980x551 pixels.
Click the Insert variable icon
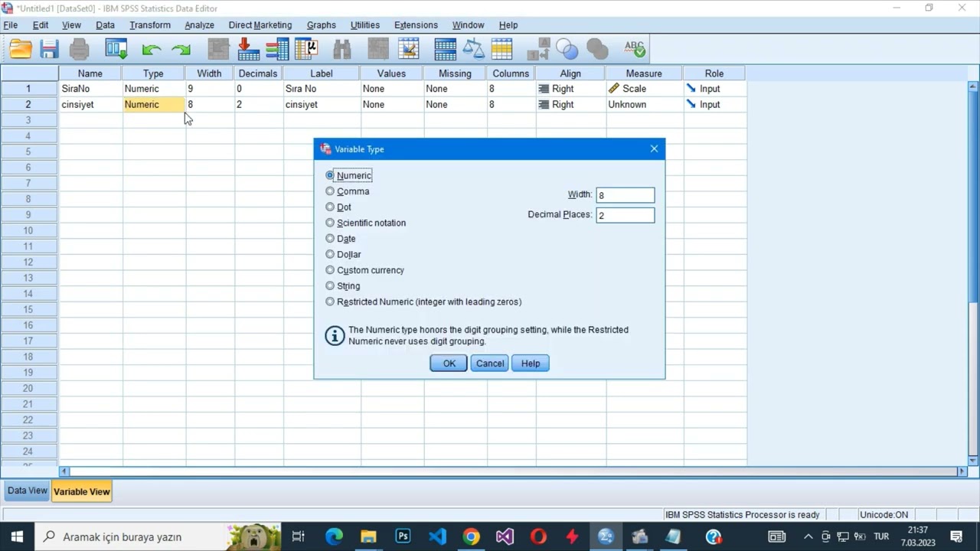pos(408,50)
